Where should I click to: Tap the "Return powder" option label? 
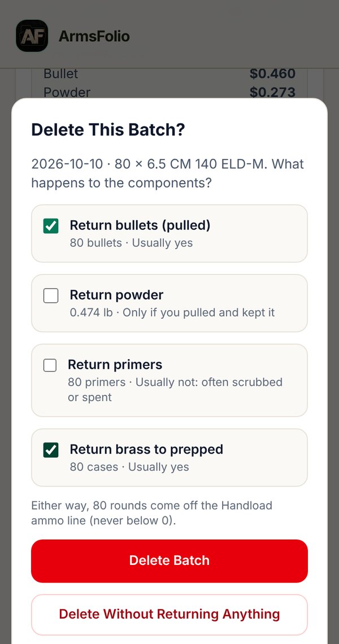[x=117, y=294]
